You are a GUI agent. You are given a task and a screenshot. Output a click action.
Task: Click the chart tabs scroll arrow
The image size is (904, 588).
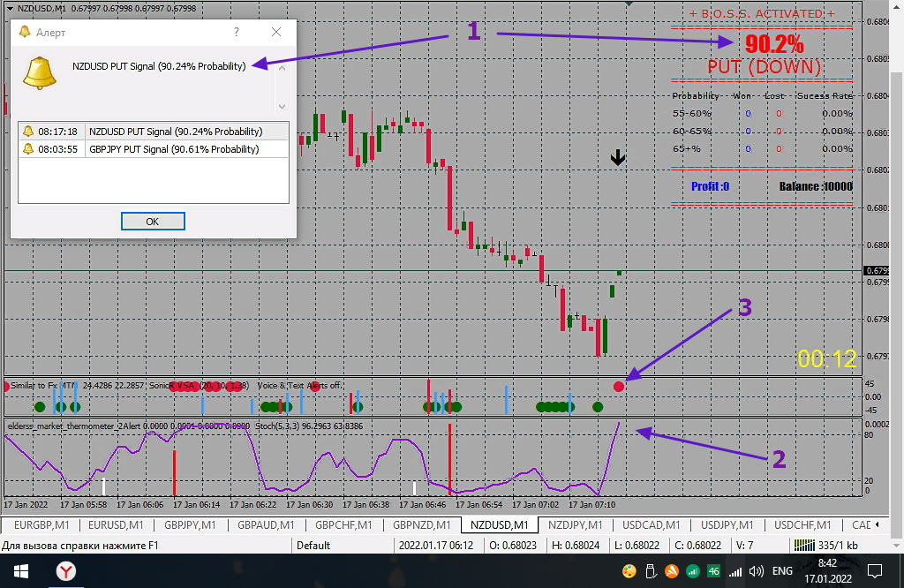point(877,524)
